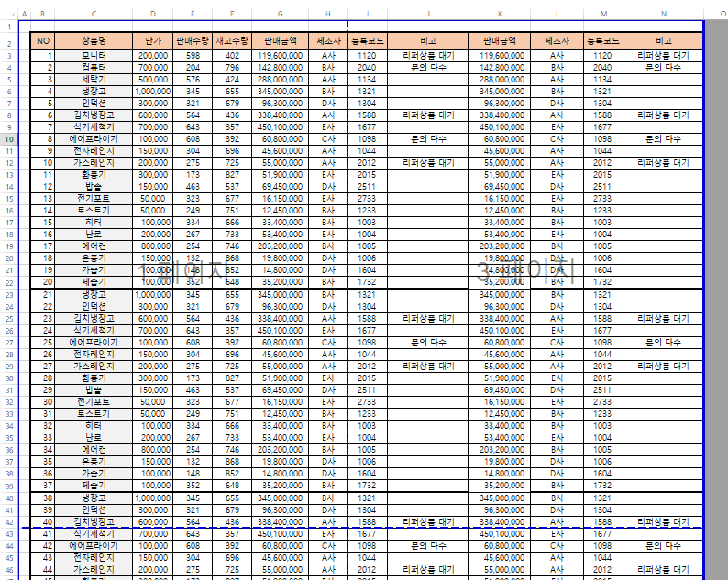The width and height of the screenshot is (728, 580).
Task: Select 전자레인지 cell in row 11
Action: pyautogui.click(x=94, y=151)
